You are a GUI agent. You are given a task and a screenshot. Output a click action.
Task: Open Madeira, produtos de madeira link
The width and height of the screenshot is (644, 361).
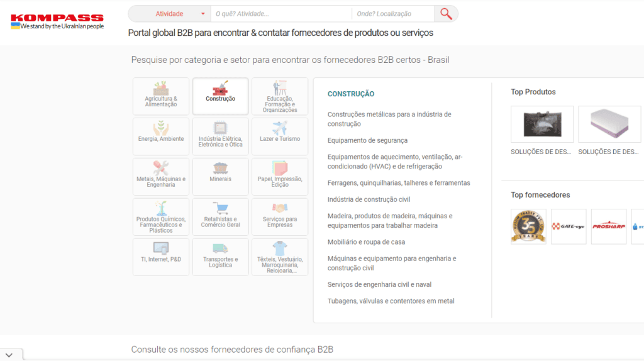click(390, 221)
